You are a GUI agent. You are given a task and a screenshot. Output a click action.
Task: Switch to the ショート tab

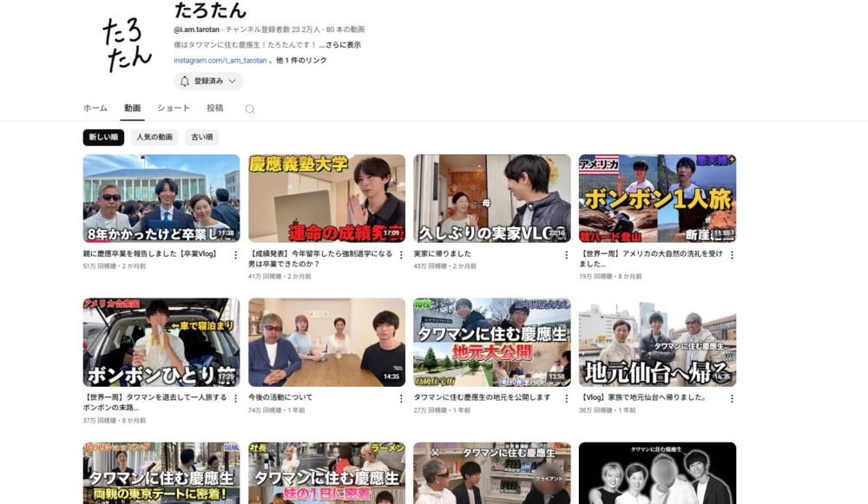click(x=174, y=108)
